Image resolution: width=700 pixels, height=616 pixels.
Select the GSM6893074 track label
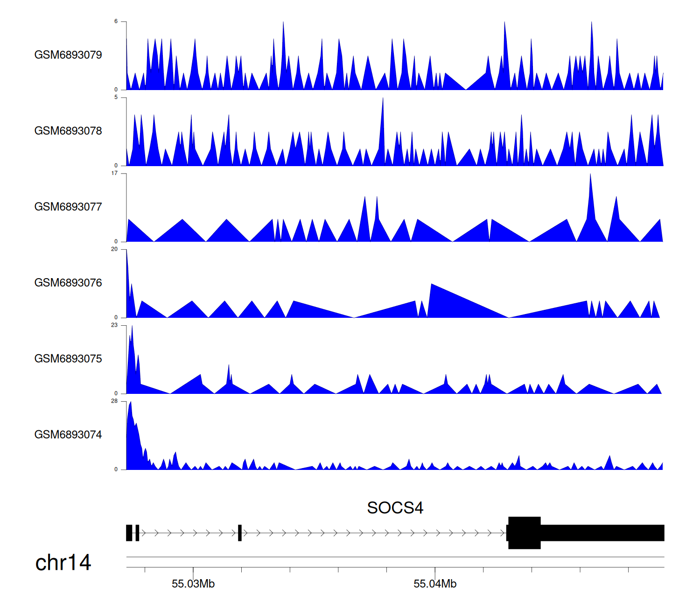[x=68, y=435]
